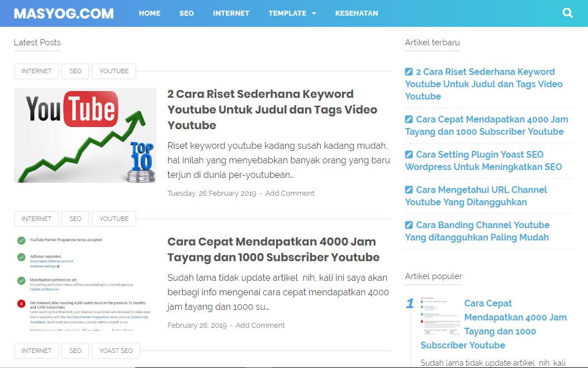Viewport: 588px width, 368px height.
Task: Click Add Comment beside February 26, 2019
Action: pos(260,325)
